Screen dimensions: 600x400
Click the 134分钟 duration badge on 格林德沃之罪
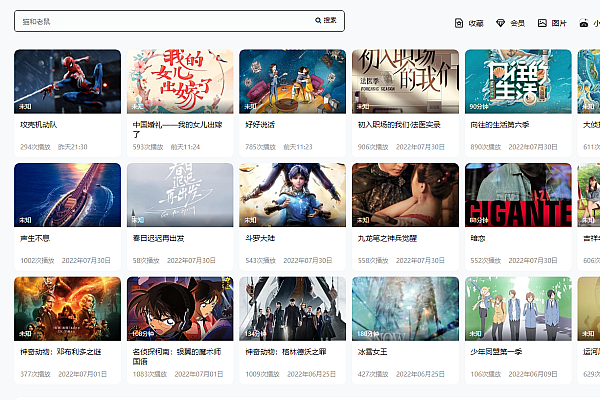255,334
